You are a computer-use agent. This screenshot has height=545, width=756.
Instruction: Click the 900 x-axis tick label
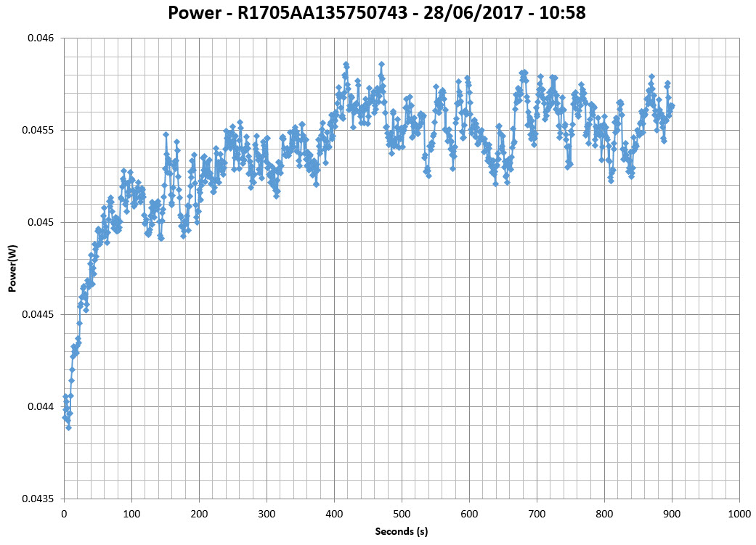click(x=672, y=513)
